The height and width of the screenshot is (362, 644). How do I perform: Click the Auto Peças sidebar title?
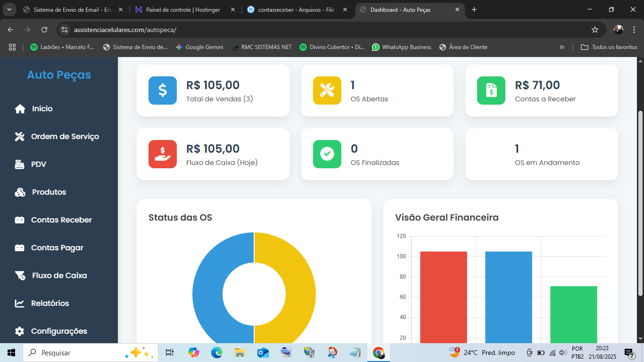pyautogui.click(x=59, y=75)
